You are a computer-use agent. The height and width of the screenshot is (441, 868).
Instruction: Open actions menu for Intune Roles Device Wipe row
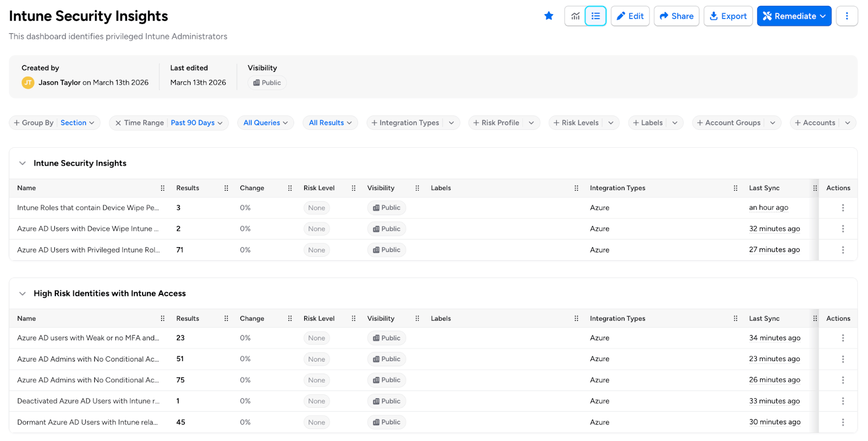[x=843, y=208]
